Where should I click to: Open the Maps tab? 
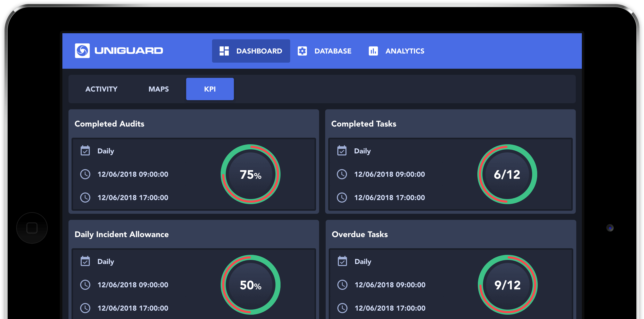click(x=159, y=89)
